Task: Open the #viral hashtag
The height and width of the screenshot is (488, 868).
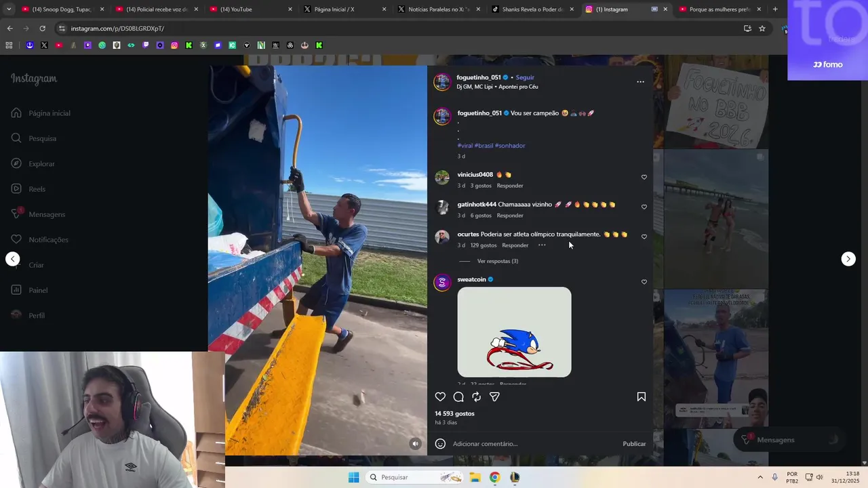Action: 465,146
